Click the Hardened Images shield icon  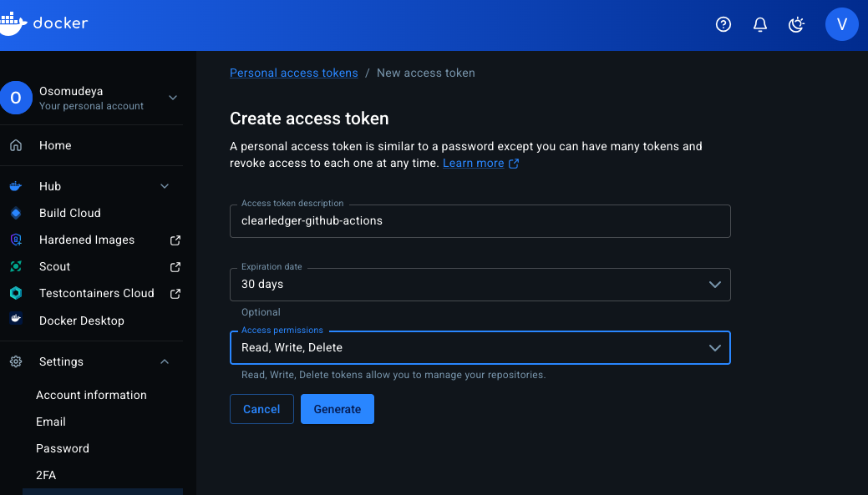click(16, 240)
